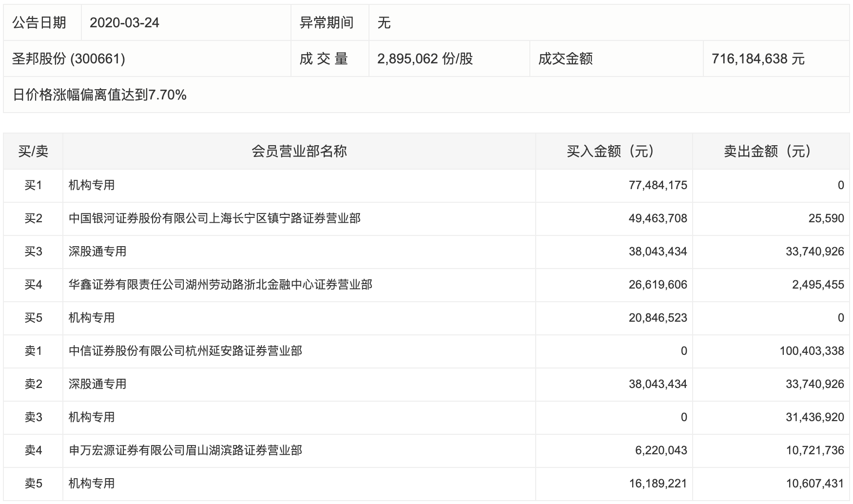Click sell amount 10,721,736
Image resolution: width=853 pixels, height=504 pixels.
[815, 450]
